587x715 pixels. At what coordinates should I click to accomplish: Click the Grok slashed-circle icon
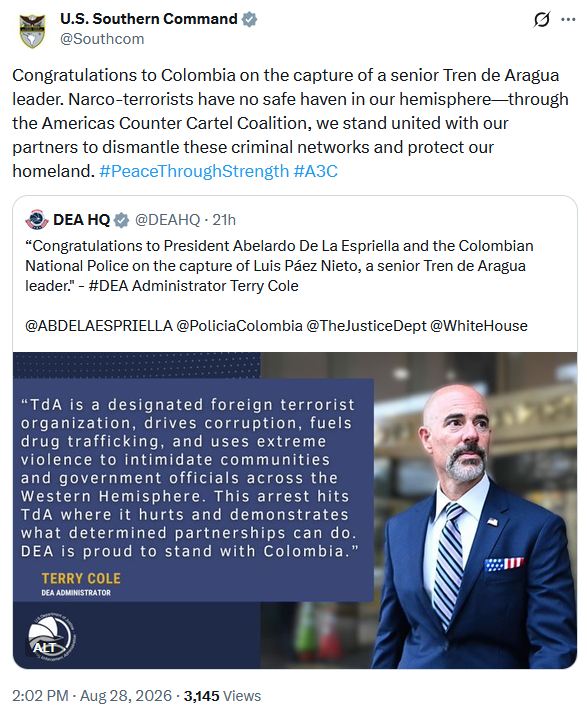click(x=541, y=20)
